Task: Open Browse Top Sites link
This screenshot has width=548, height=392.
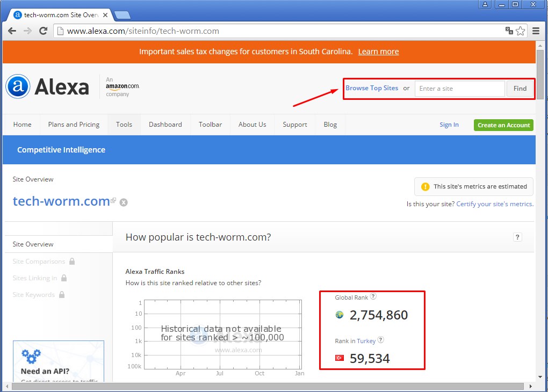Action: [372, 88]
